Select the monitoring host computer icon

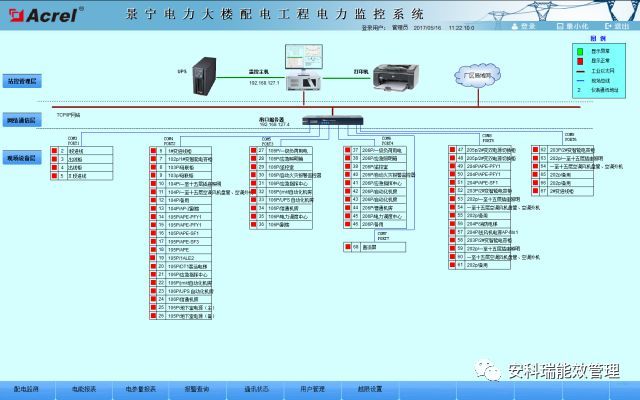pos(300,66)
